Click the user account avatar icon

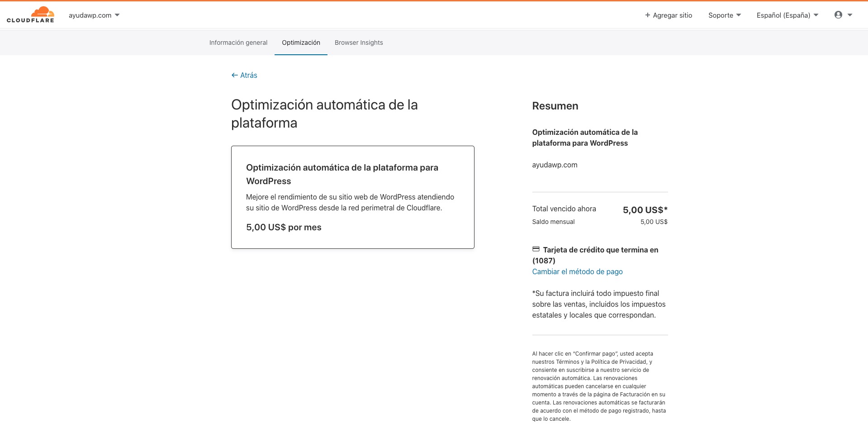click(838, 15)
